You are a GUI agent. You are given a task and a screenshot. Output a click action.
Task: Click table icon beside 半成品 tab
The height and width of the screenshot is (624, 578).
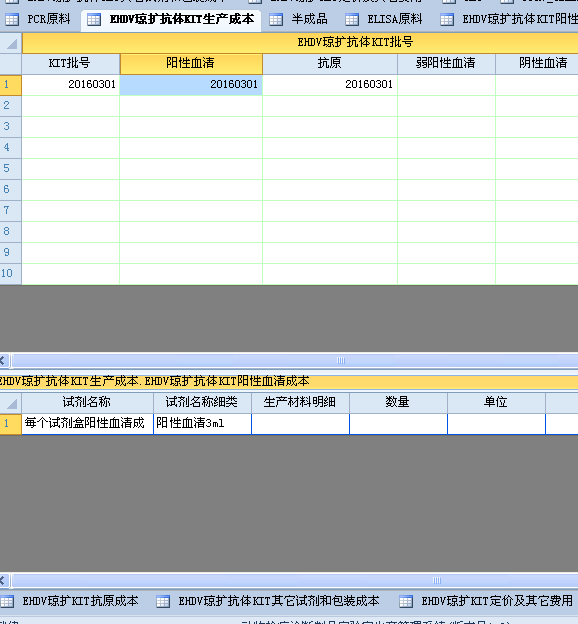point(276,20)
